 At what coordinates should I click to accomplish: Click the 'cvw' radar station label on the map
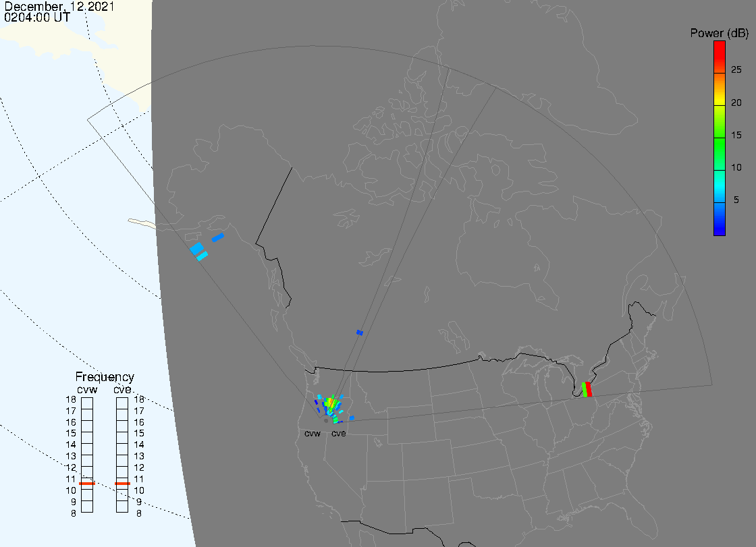click(313, 434)
